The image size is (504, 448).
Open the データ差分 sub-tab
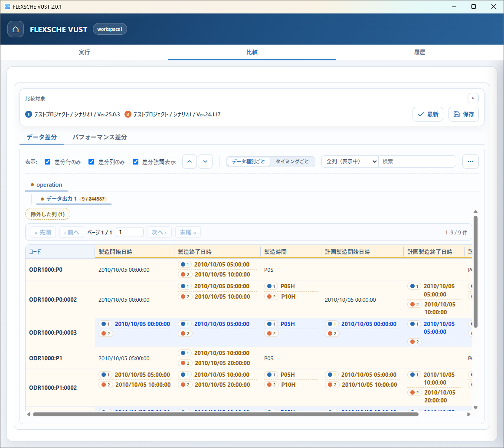[42, 137]
